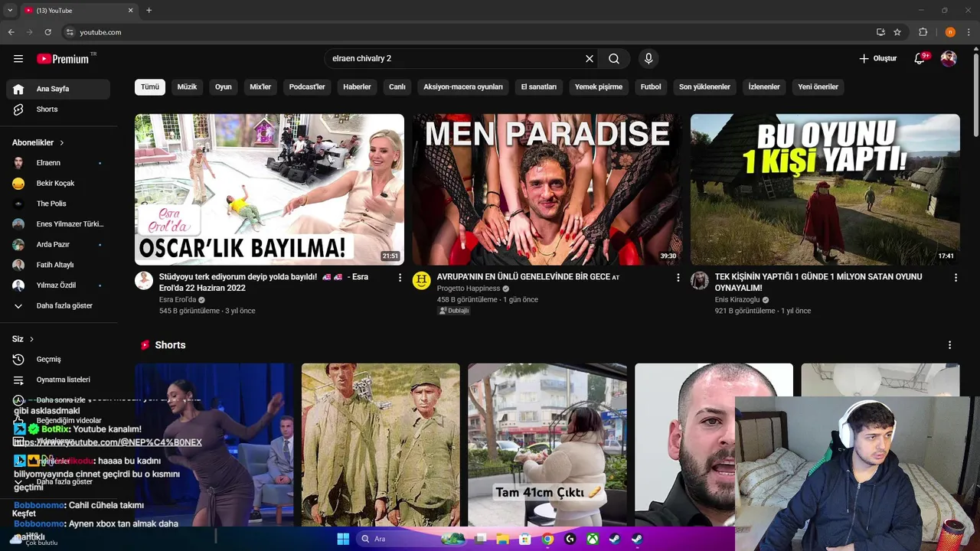Expand the Siz section chevron
Viewport: 980px width, 551px height.
click(x=31, y=339)
